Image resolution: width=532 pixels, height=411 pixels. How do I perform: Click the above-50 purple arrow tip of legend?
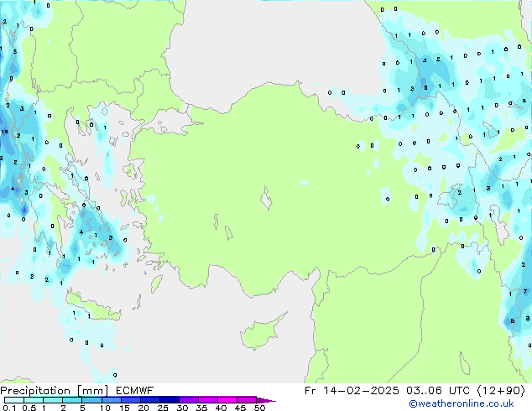[x=266, y=400]
